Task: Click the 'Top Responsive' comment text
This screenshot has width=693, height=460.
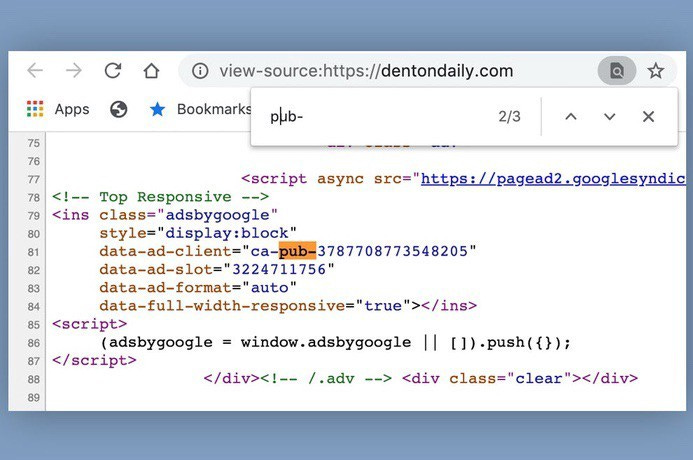Action: (x=165, y=197)
